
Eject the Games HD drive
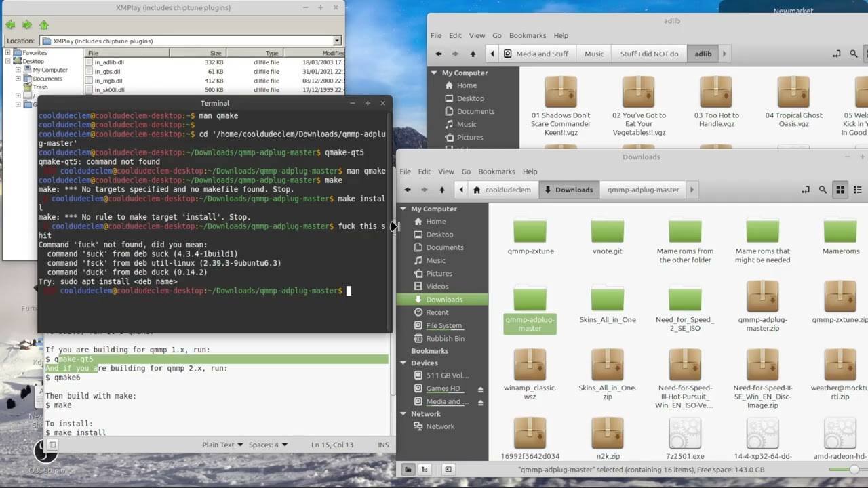point(480,389)
